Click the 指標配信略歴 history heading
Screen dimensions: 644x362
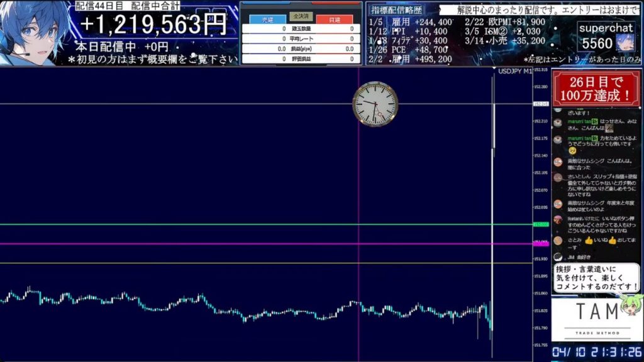coord(396,10)
